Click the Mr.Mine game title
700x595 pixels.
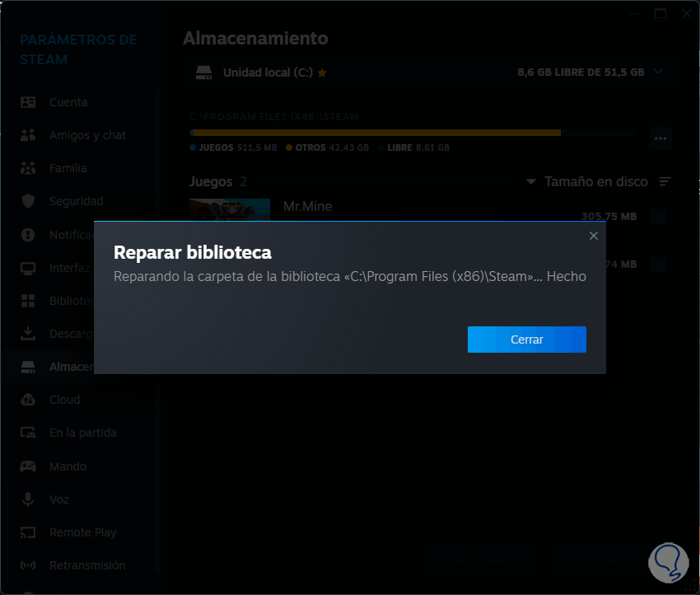click(x=308, y=206)
